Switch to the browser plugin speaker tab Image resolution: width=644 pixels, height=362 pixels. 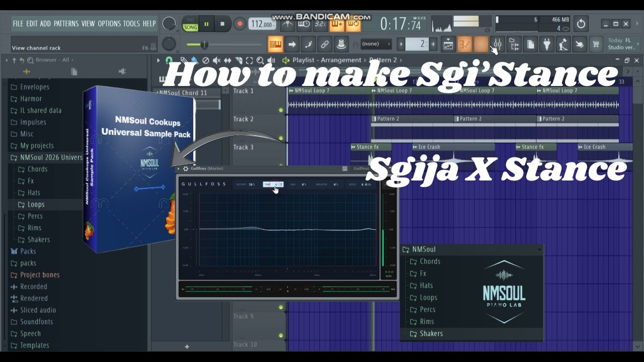point(122,72)
